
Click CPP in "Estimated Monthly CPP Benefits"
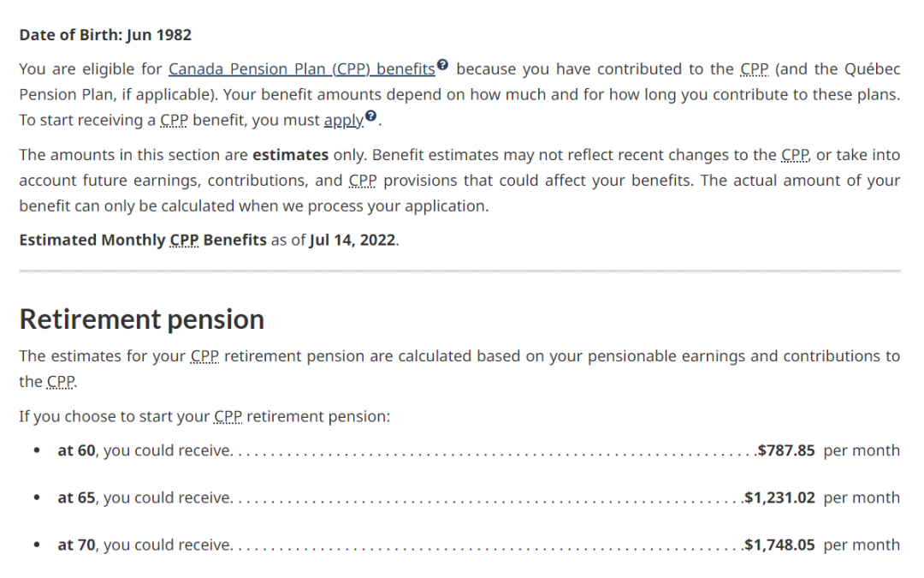pyautogui.click(x=184, y=240)
